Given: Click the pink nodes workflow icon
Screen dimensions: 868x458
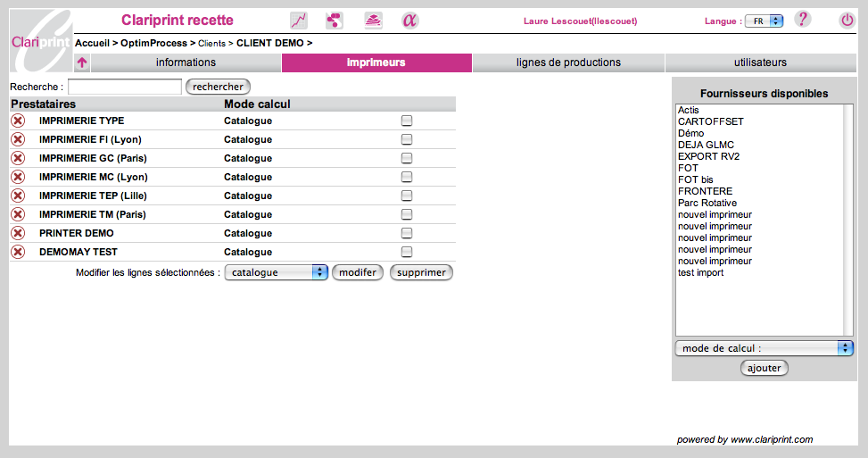Looking at the screenshot, I should point(335,21).
